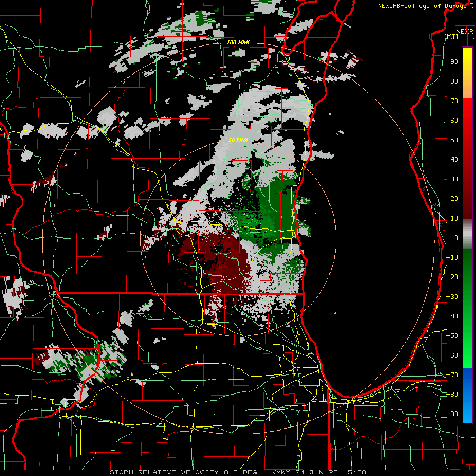Click the "NEXR" label above the scale

[x=464, y=32]
